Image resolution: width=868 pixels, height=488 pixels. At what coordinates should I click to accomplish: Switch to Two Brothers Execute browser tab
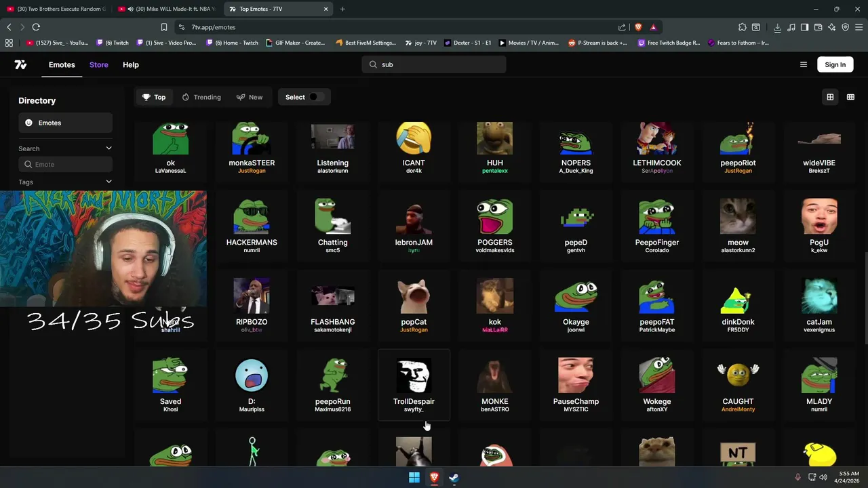point(56,9)
